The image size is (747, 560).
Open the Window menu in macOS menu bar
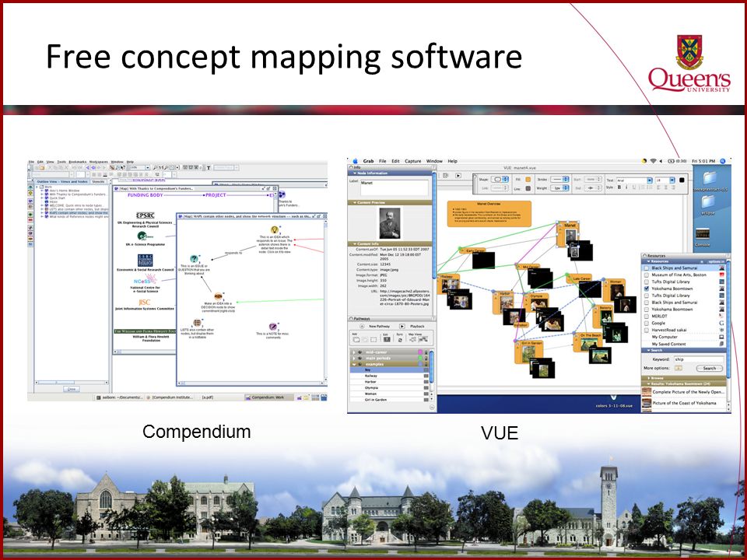pos(434,162)
